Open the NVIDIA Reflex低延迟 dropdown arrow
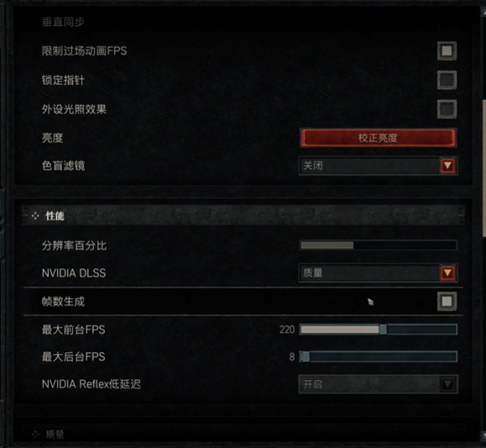 (x=447, y=384)
